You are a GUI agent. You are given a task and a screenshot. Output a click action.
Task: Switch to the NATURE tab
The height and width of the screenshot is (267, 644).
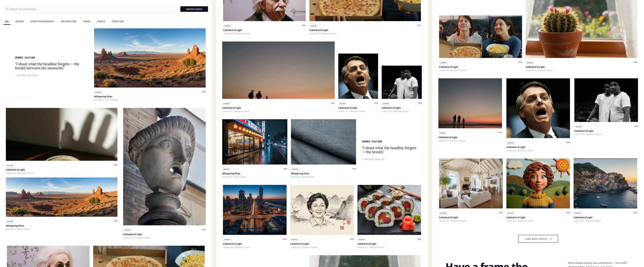pyautogui.click(x=20, y=21)
